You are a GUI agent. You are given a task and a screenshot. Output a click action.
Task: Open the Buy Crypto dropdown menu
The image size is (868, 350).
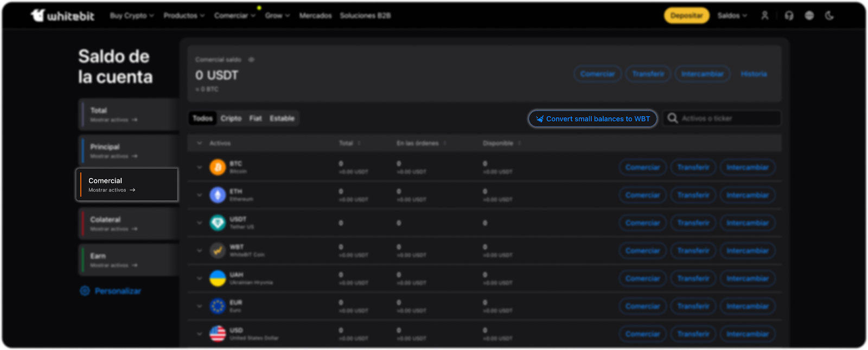click(x=132, y=16)
